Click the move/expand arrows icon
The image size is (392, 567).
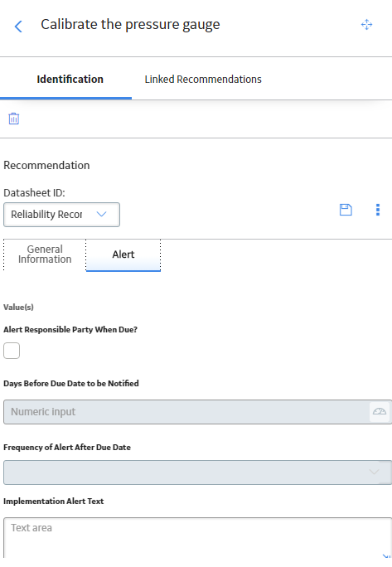pyautogui.click(x=366, y=25)
